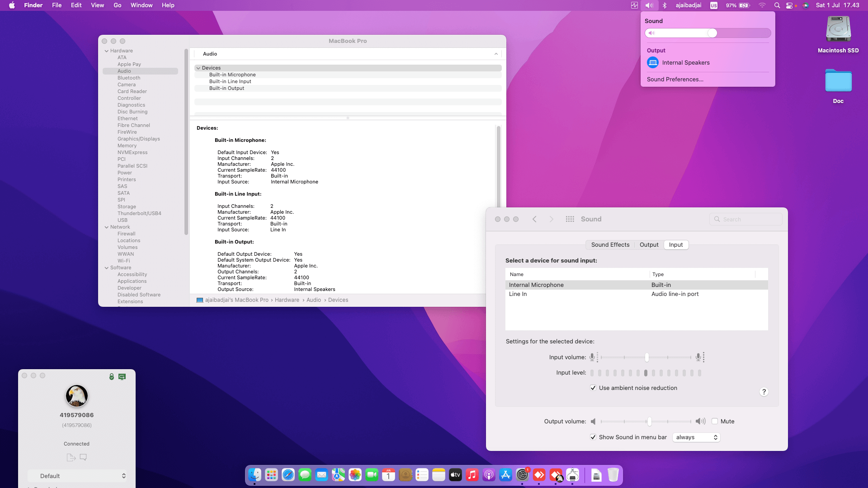Viewport: 868px width, 488px height.
Task: Enable the Mute checkbox
Action: pos(715,421)
